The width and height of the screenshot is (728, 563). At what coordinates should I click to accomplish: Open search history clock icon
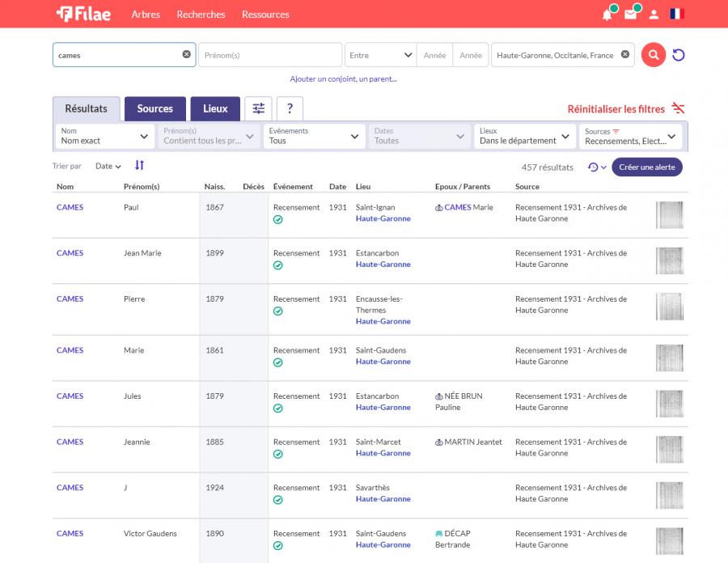pos(593,167)
